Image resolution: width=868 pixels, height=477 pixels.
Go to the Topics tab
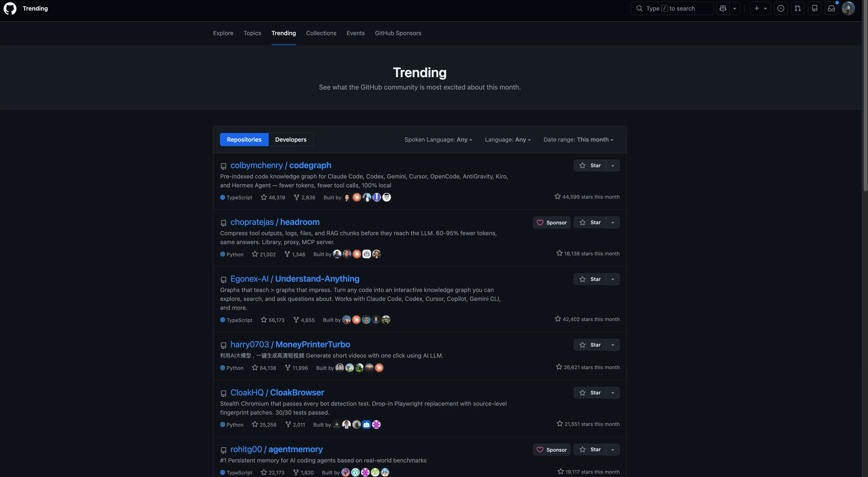click(x=252, y=33)
